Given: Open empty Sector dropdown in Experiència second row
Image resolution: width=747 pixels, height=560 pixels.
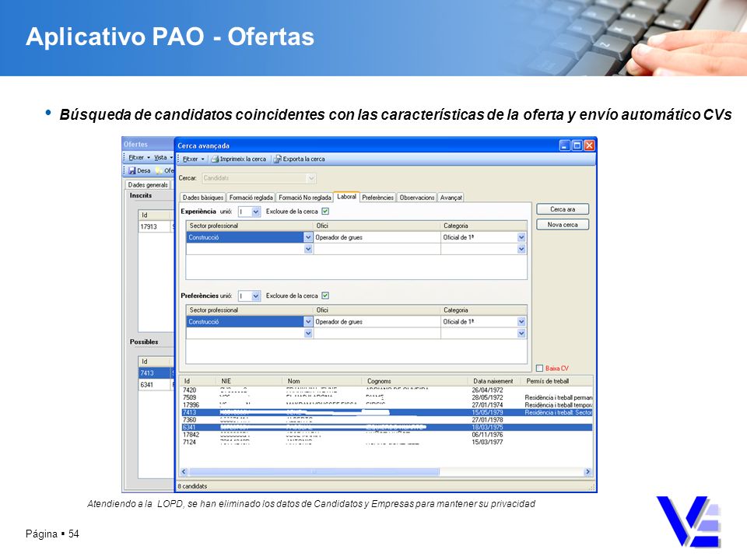Looking at the screenshot, I should [308, 249].
